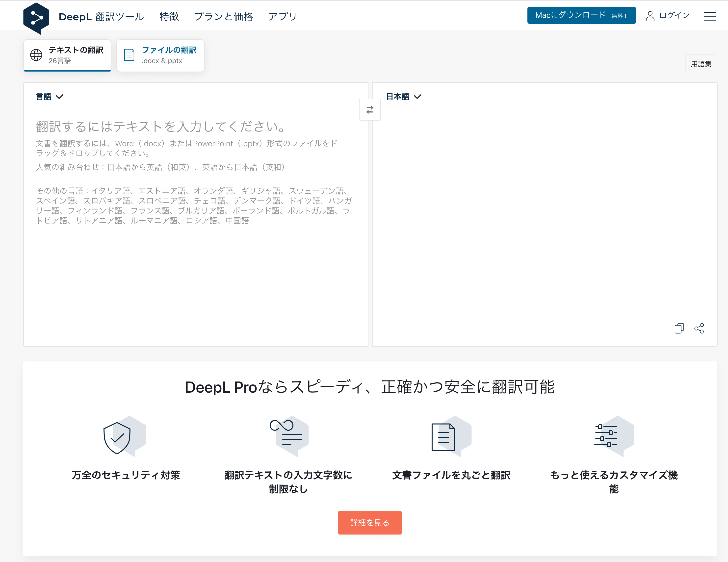Click 万全のセキュリティ対策 heading

(126, 475)
